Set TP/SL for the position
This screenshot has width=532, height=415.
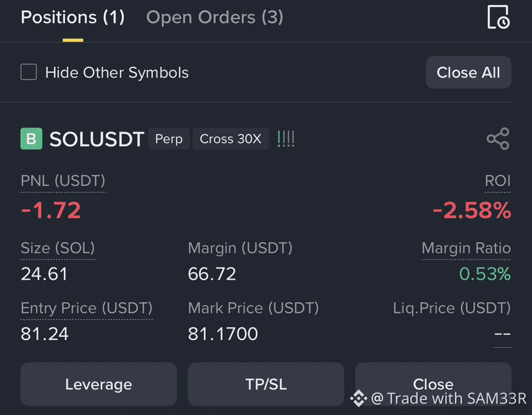tap(266, 384)
